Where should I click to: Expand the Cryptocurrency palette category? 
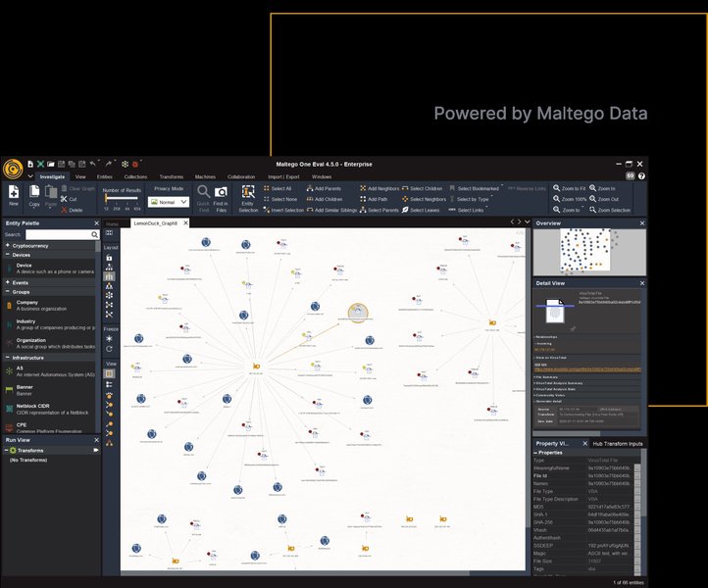8,245
